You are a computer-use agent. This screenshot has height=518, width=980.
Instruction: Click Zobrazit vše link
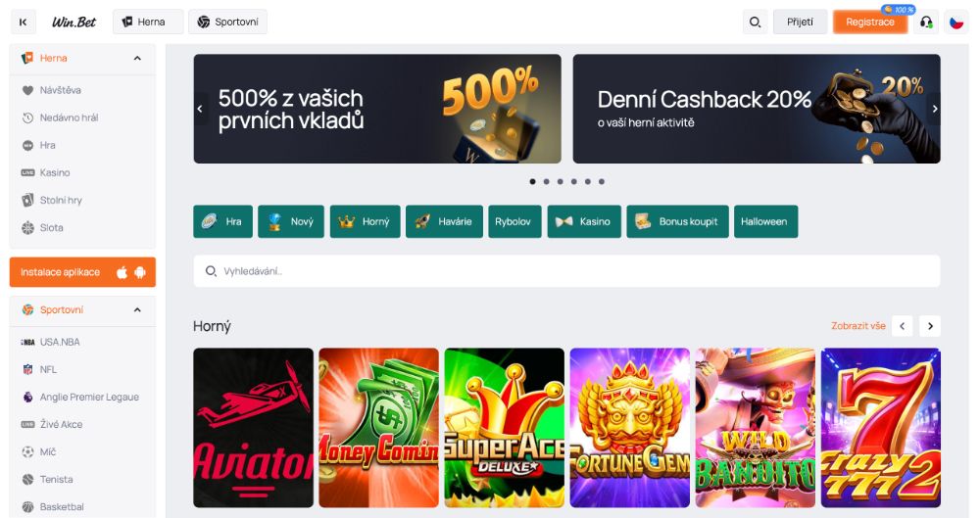(858, 325)
